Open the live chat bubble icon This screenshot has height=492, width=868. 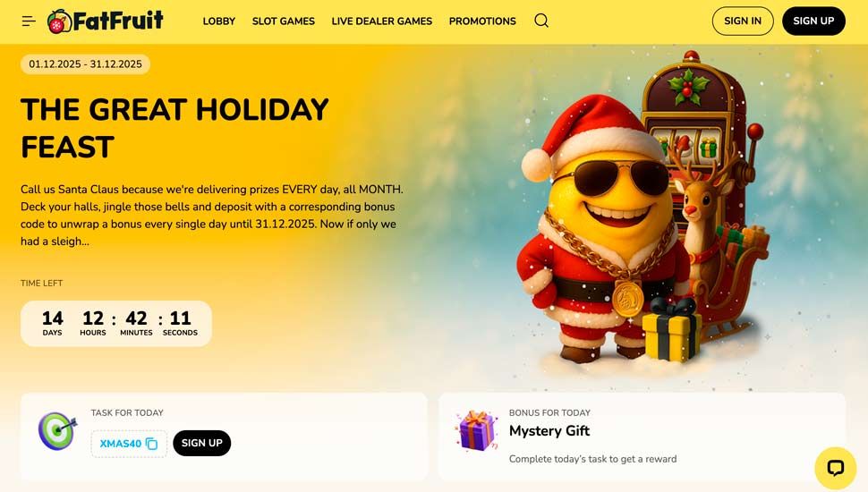click(836, 468)
